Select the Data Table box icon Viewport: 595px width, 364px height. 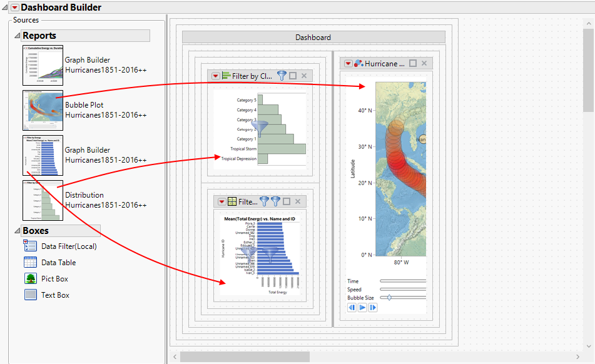click(x=31, y=263)
